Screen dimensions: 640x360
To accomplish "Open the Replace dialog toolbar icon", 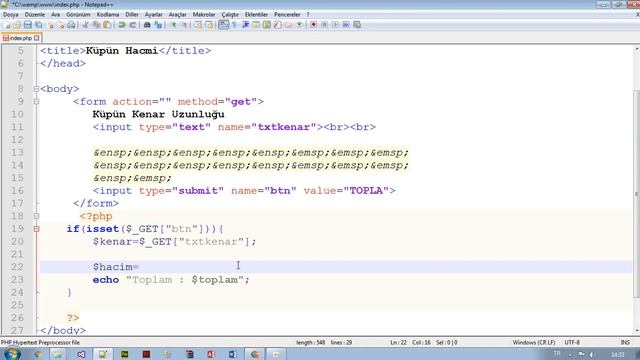I will click(x=158, y=25).
